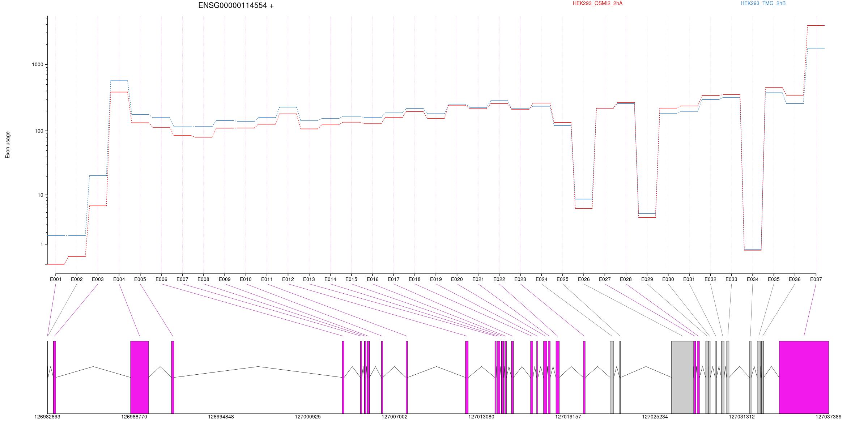Click exon label E037

pyautogui.click(x=816, y=279)
